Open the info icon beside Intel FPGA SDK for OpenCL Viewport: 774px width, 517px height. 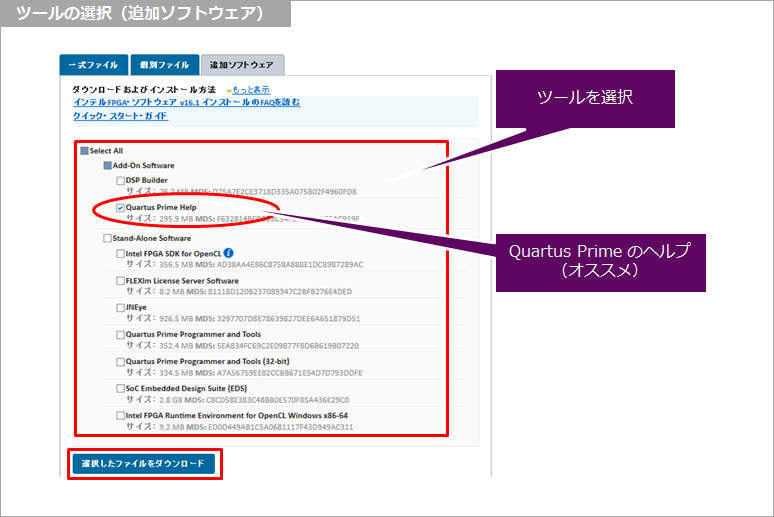tap(229, 253)
